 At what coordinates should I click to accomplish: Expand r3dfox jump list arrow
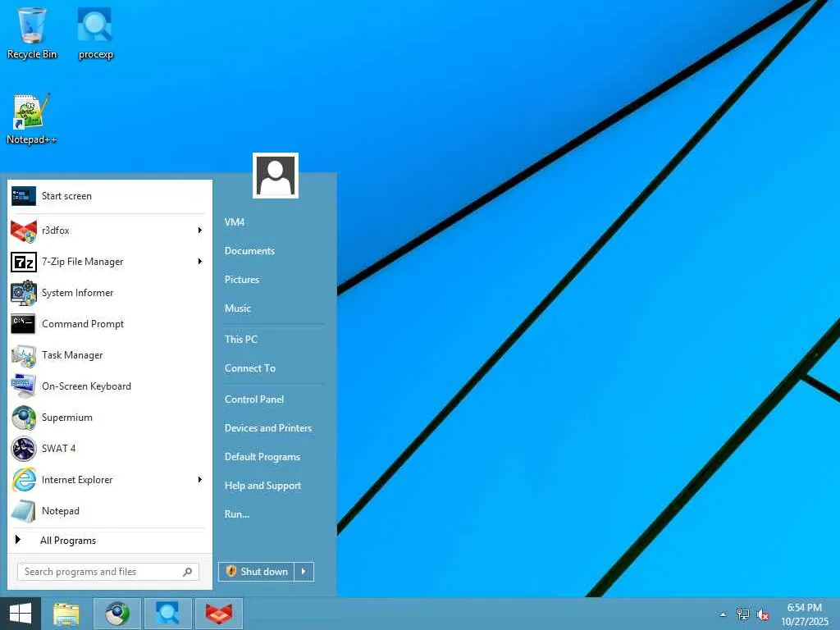(200, 231)
